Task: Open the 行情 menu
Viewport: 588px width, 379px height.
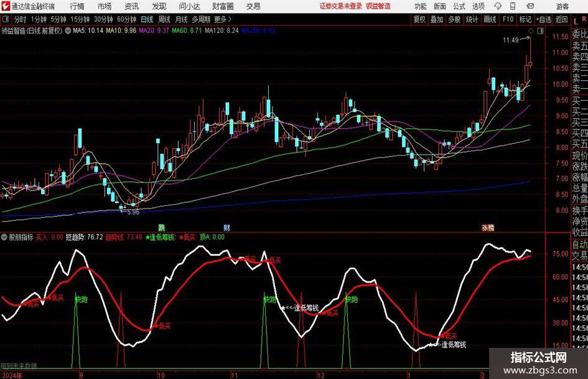Action: (x=77, y=6)
